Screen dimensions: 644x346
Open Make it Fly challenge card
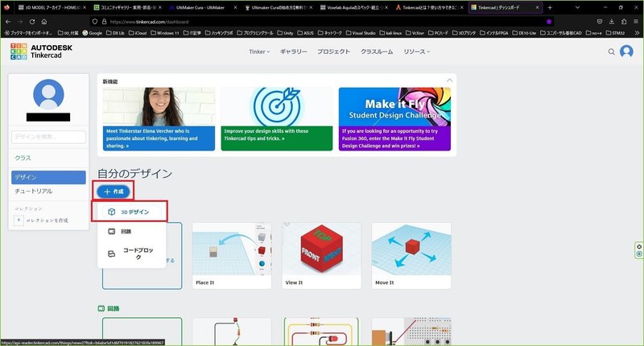pyautogui.click(x=394, y=119)
